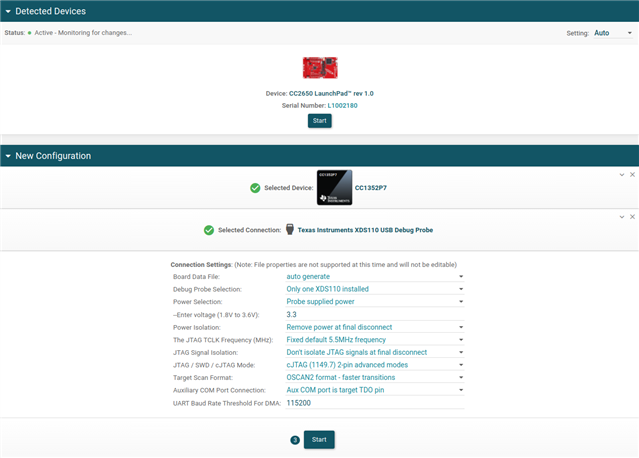Remove the Selected Device with X

(632, 175)
